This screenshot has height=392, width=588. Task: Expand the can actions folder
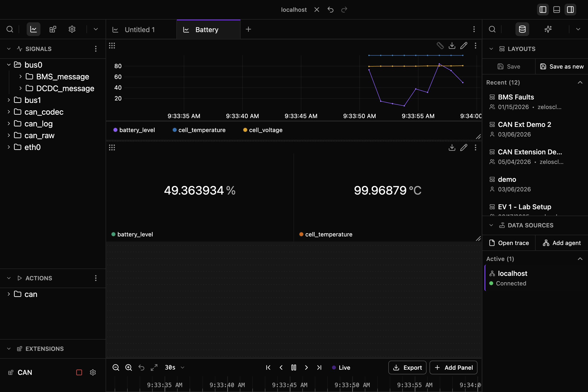[x=9, y=294]
